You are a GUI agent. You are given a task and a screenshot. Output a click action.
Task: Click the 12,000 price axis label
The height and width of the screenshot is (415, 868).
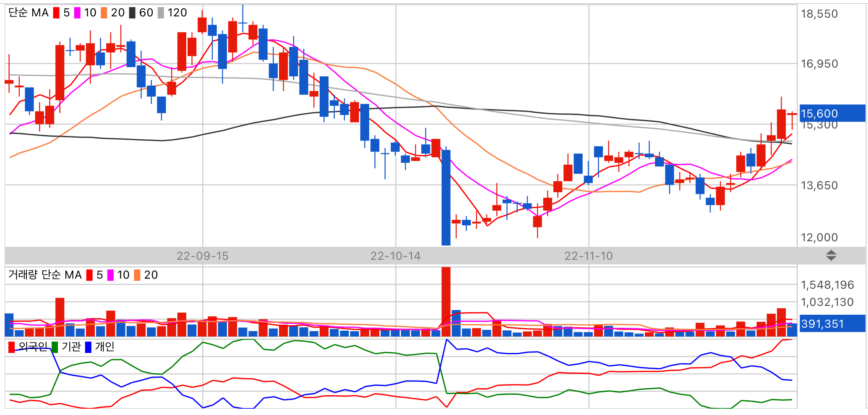point(819,238)
